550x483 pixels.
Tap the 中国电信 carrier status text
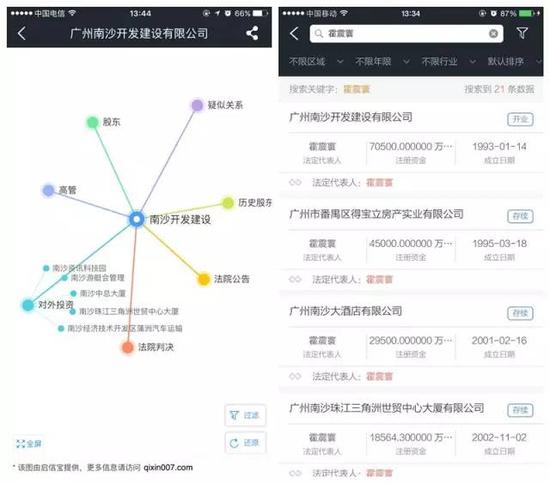49,13
